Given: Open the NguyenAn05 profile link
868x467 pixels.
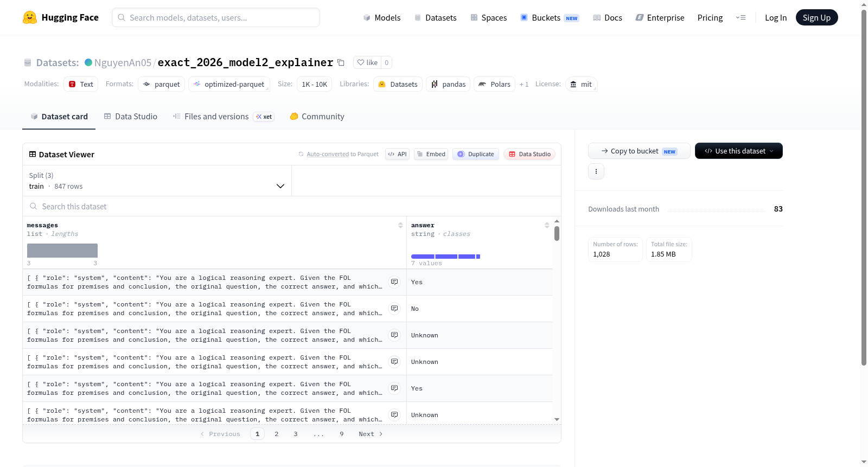Looking at the screenshot, I should 123,62.
